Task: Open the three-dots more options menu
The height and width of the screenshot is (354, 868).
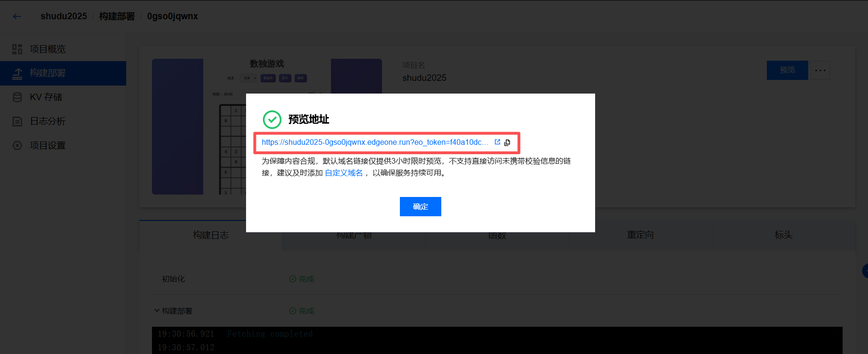Action: coord(820,70)
